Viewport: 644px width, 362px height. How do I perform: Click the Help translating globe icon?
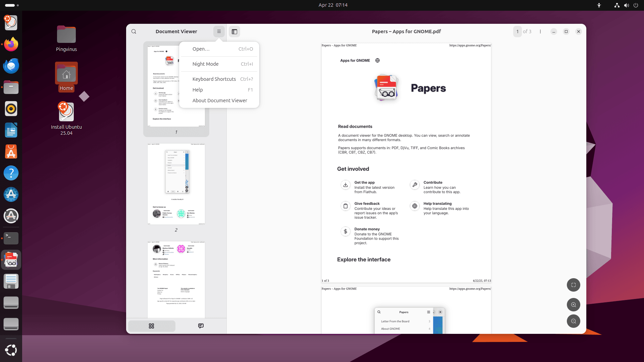[x=415, y=206]
